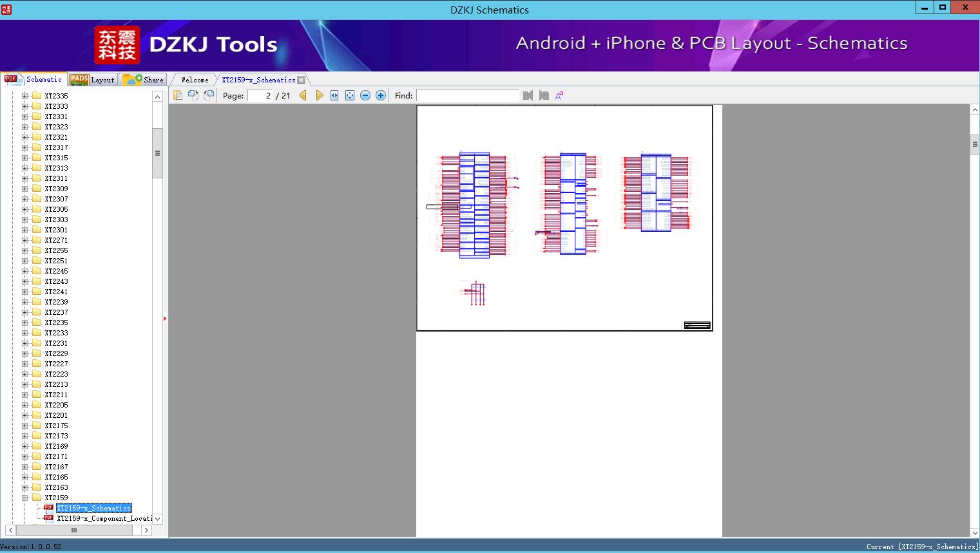Screen dimensions: 980x553
Task: Select the XT2317 tree folder
Action: pyautogui.click(x=56, y=147)
